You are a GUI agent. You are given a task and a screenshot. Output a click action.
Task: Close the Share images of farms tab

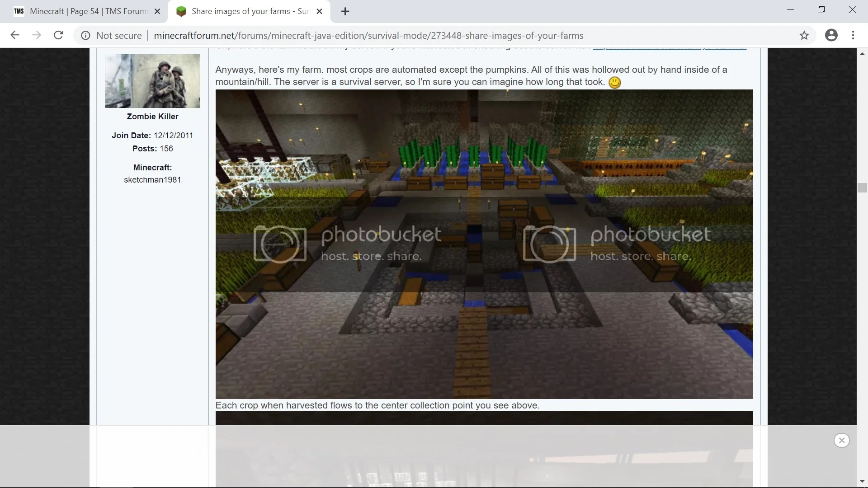tap(319, 11)
